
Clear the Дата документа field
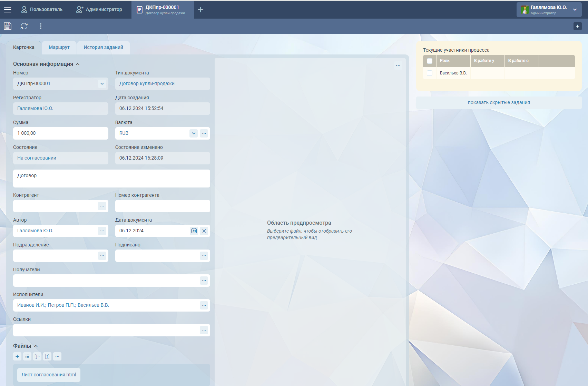[x=204, y=231]
